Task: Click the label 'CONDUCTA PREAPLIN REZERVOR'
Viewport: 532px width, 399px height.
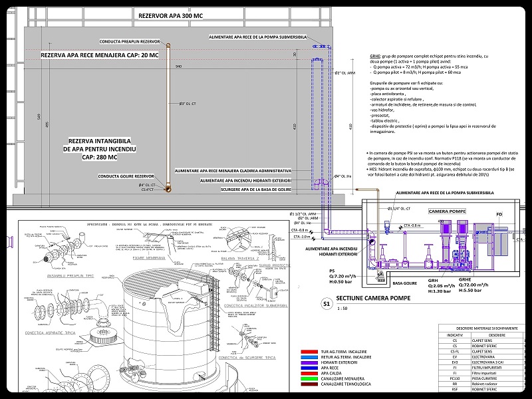Action: pos(130,42)
